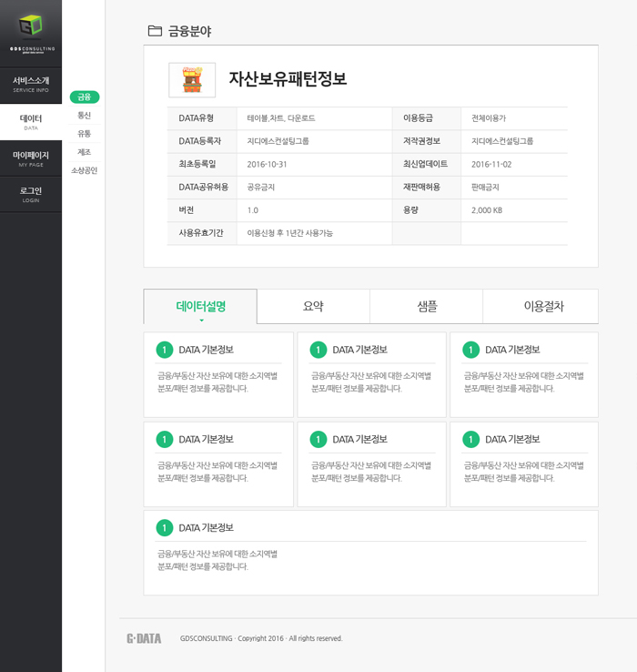Image resolution: width=637 pixels, height=672 pixels.
Task: Click the G-DATA logo in the footer
Action: (144, 638)
